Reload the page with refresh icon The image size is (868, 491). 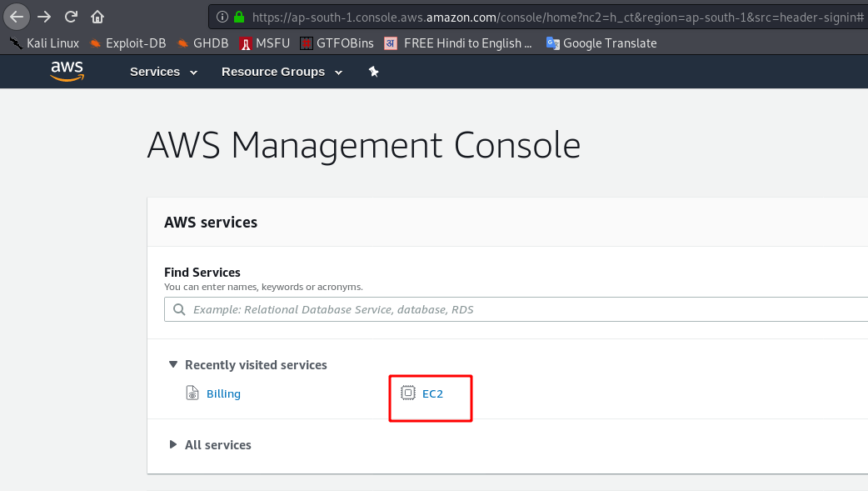click(x=71, y=17)
